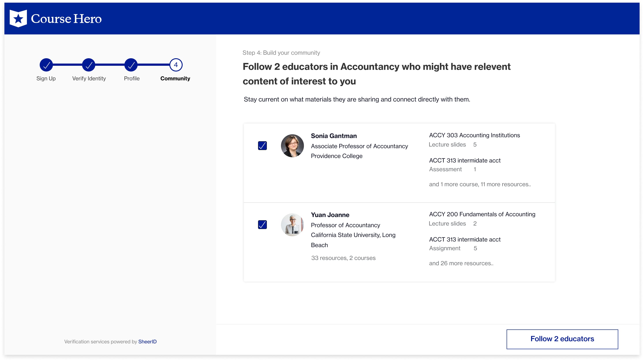Expand 'and 26 more resources' text
This screenshot has width=644, height=361.
point(461,263)
